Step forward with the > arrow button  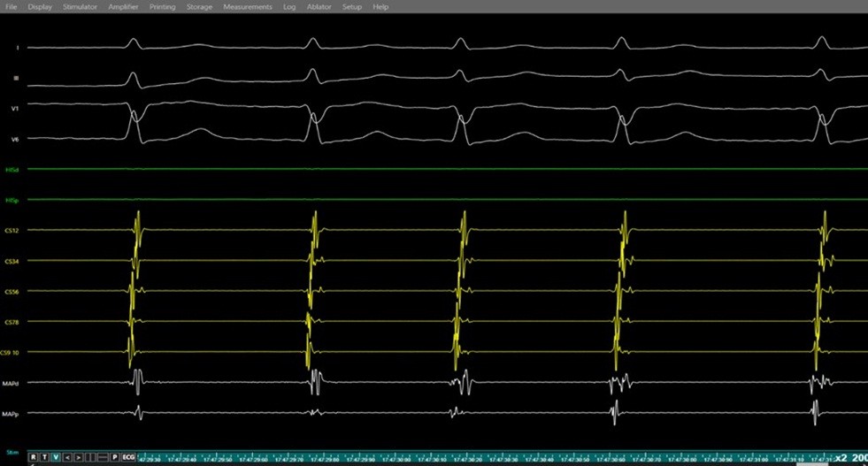tap(78, 457)
